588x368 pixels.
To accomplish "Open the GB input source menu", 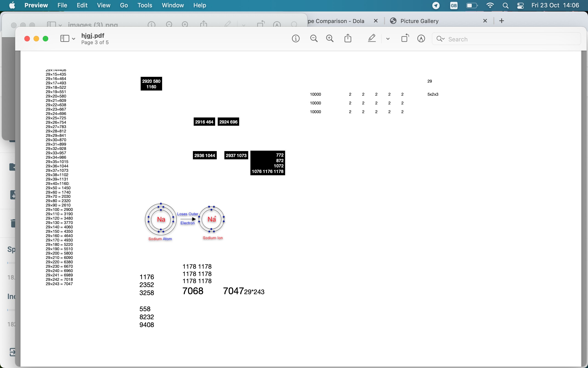I will pyautogui.click(x=454, y=5).
